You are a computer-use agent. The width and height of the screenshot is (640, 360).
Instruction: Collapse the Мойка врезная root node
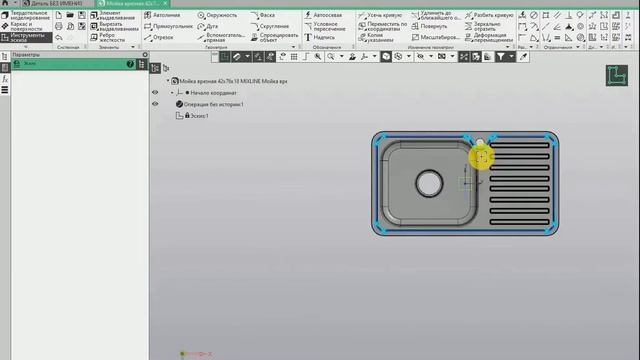pos(168,81)
